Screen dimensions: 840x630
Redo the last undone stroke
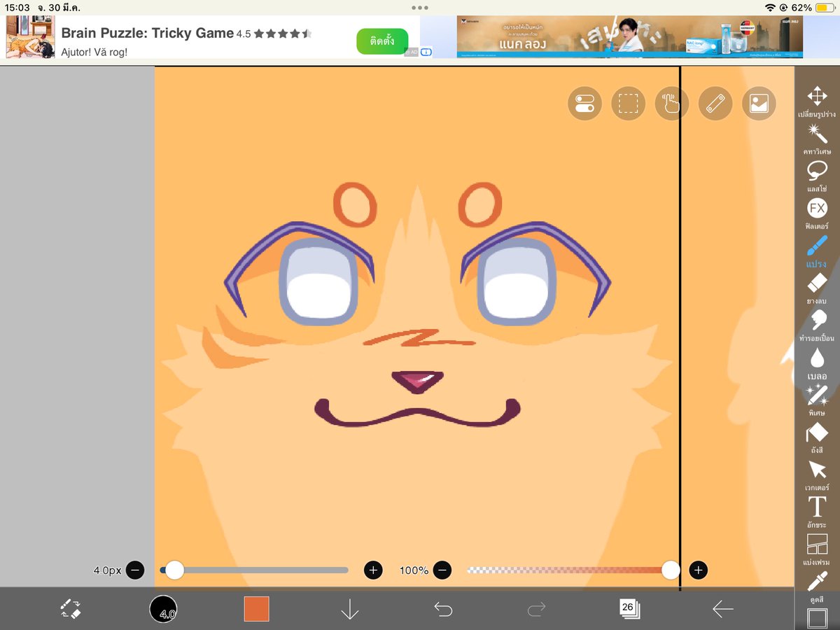[x=536, y=609]
